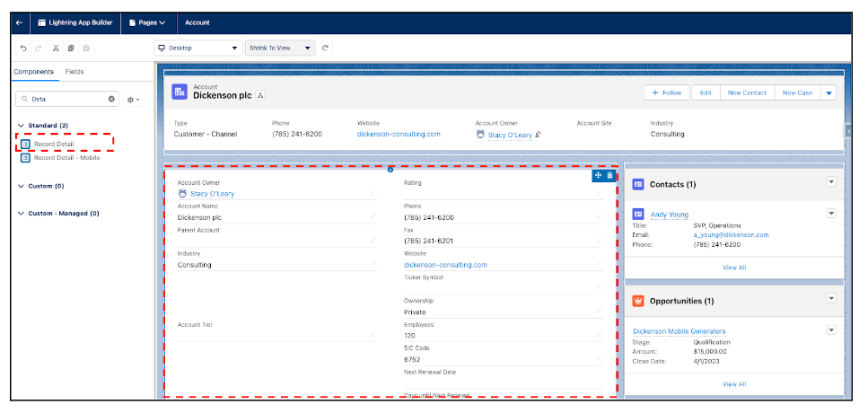The image size is (868, 413).
Task: Open the dickenson-consulting.com link in header
Action: point(399,134)
